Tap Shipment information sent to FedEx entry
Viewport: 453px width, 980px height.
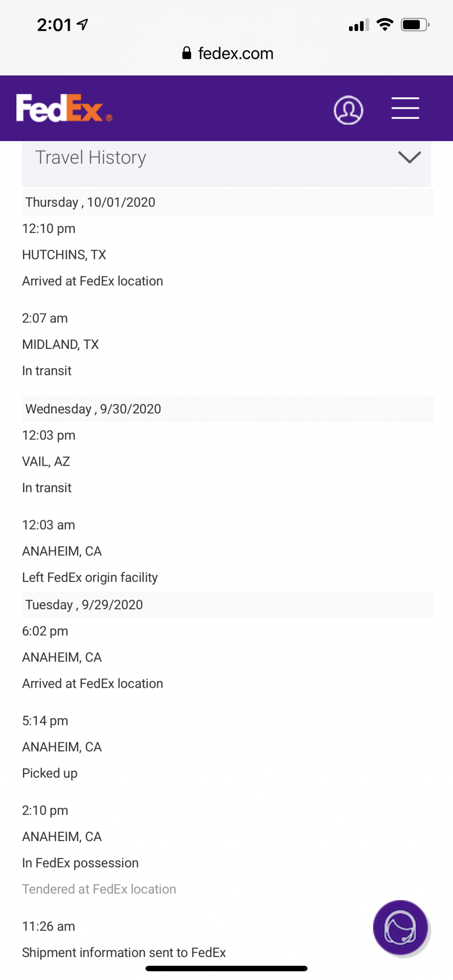point(124,952)
